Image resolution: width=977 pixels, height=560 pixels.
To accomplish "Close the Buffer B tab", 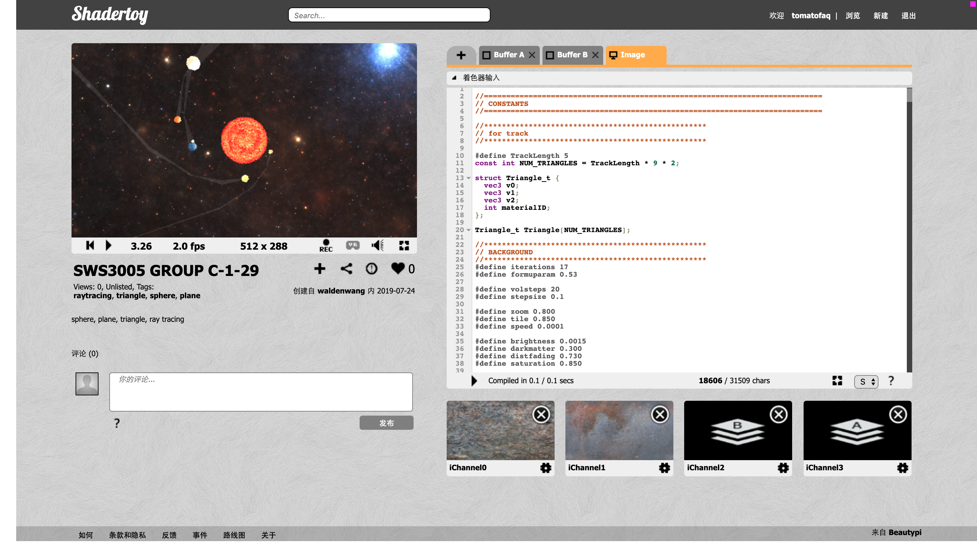I will [595, 55].
